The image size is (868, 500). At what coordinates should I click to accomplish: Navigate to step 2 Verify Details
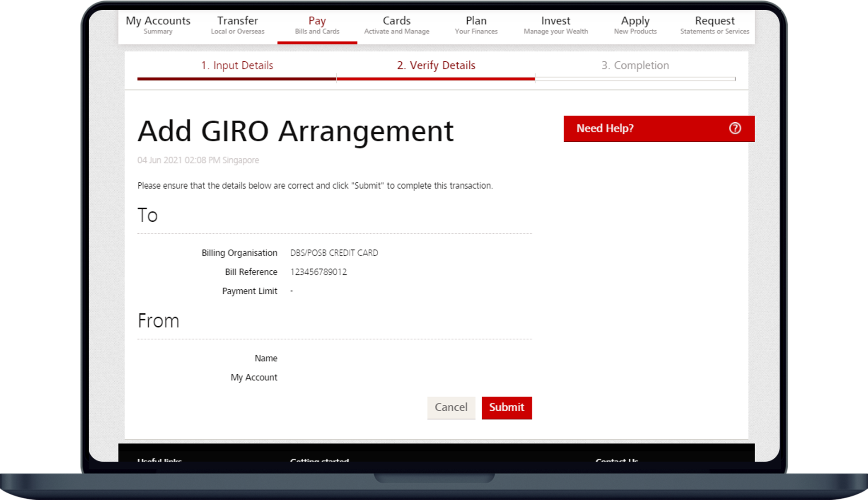click(x=436, y=65)
